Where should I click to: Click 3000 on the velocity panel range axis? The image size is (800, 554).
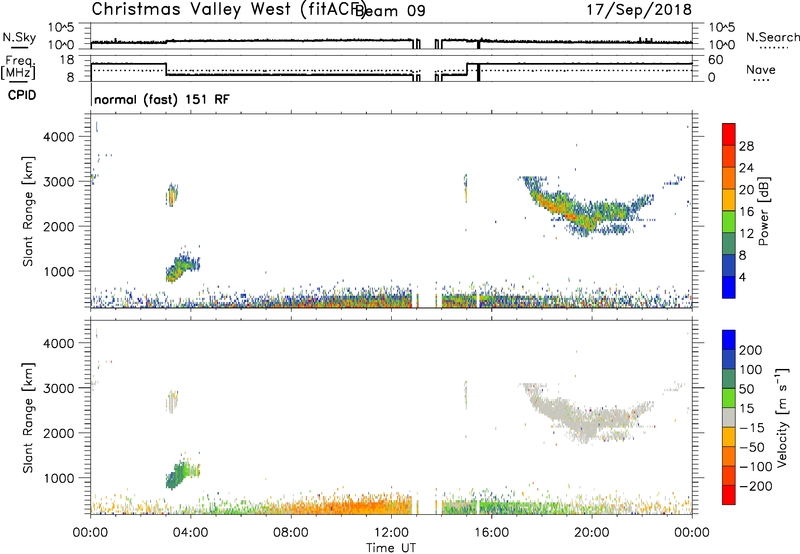pos(59,388)
